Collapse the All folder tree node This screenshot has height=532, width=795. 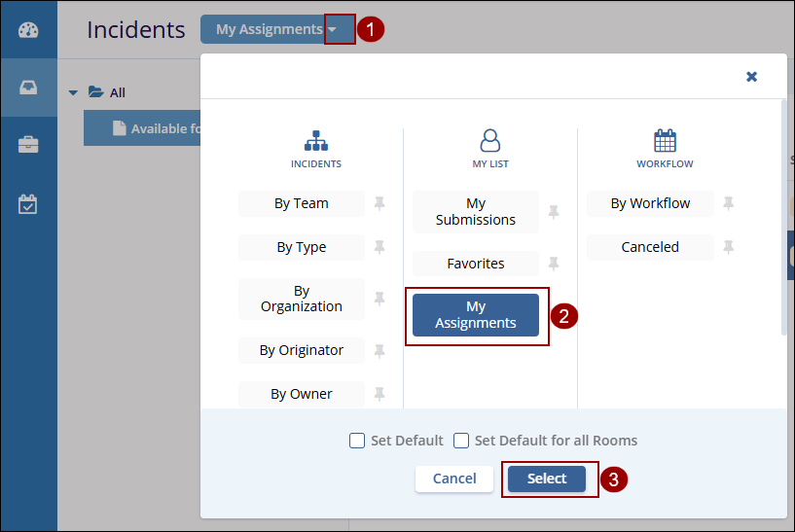coord(73,93)
